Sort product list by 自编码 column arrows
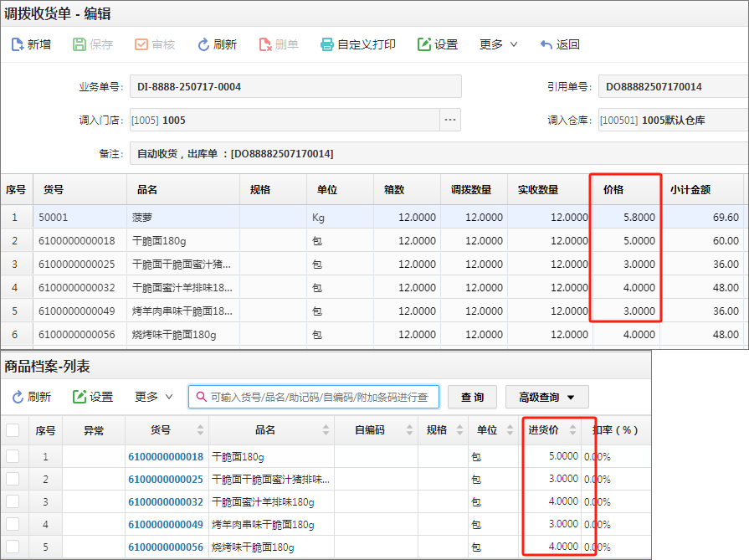Viewport: 749px width, 560px height. [x=409, y=430]
